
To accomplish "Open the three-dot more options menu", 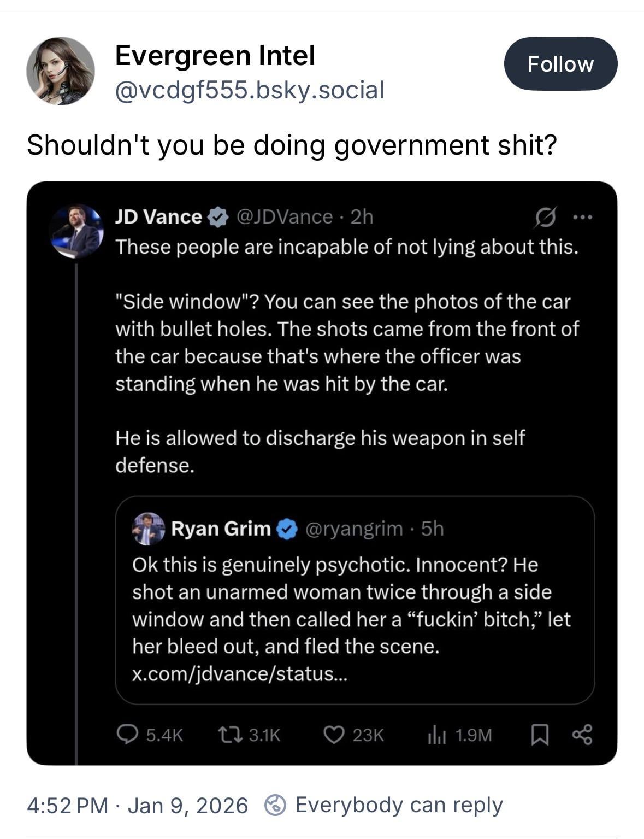I will click(583, 218).
